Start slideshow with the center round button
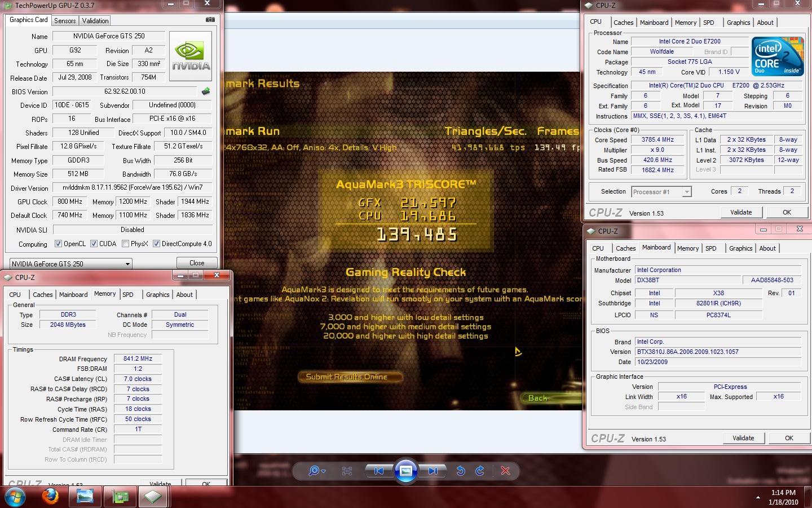The height and width of the screenshot is (508, 812). (x=405, y=470)
